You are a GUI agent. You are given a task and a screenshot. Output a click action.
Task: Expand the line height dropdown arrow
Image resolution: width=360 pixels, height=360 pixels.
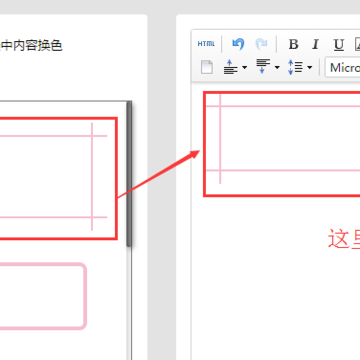coord(309,68)
